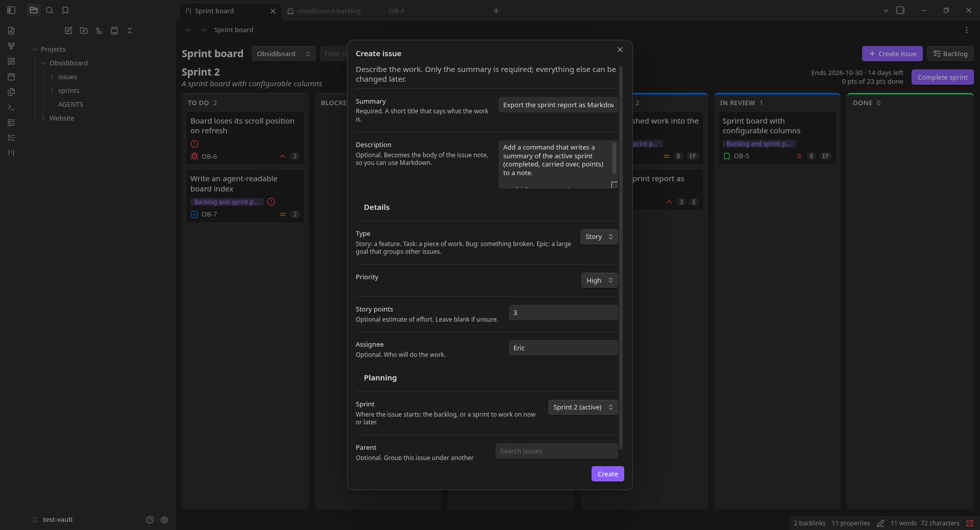Open sprint board ribbon icon
Viewport: 980px width, 530px height.
coord(11,153)
